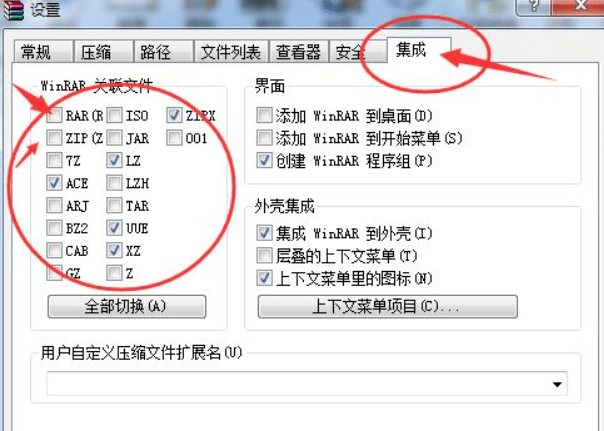Switch to the 常规 tab
The width and height of the screenshot is (604, 431).
[x=43, y=52]
